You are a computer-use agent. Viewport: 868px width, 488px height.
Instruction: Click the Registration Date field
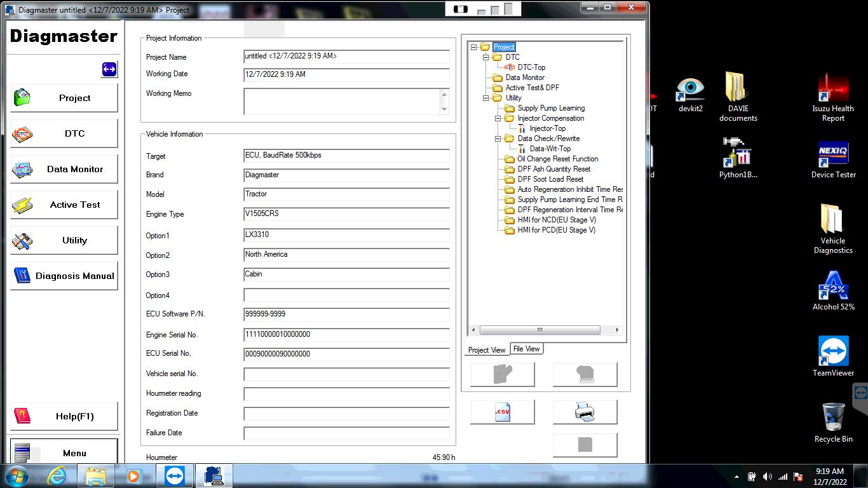point(346,414)
